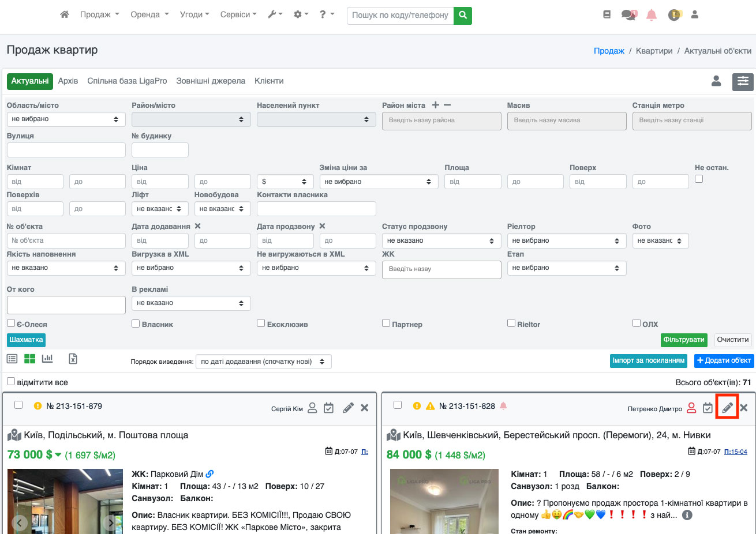Switch to grid tile view icon

(x=30, y=359)
